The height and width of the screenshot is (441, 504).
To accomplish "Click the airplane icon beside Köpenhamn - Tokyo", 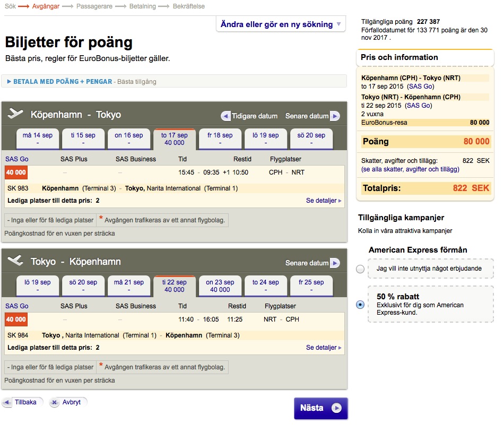I will point(16,114).
